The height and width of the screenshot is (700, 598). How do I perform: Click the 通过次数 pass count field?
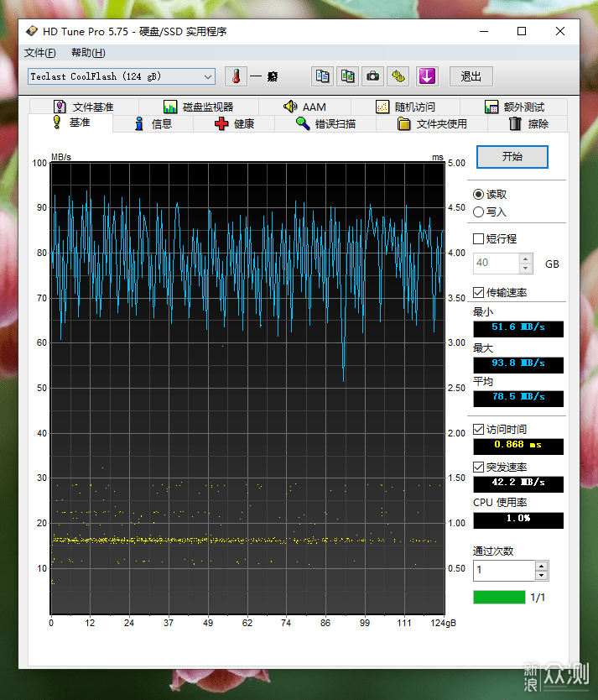coord(504,570)
